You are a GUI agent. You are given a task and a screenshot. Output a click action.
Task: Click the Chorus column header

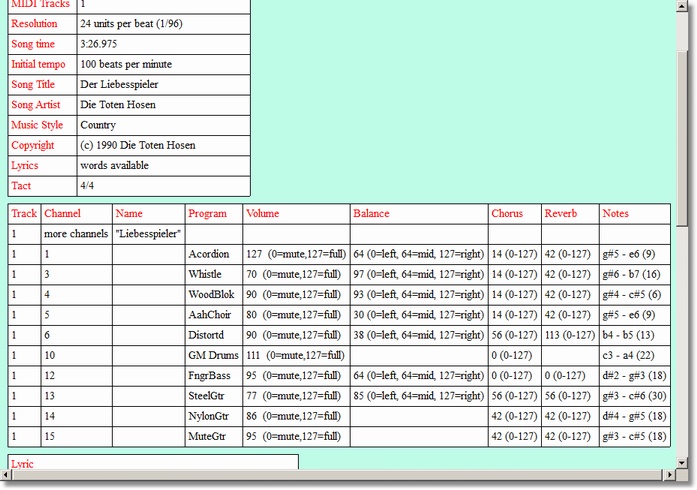(x=507, y=214)
